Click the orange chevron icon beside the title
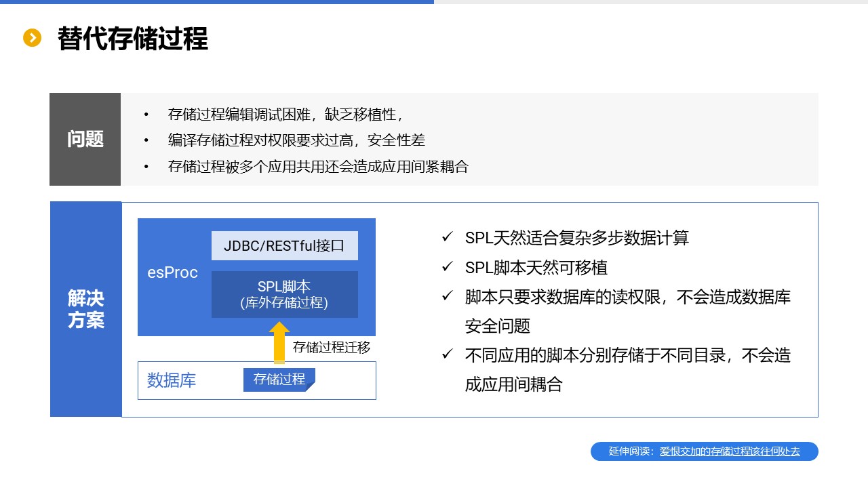This screenshot has height=488, width=868. [32, 38]
